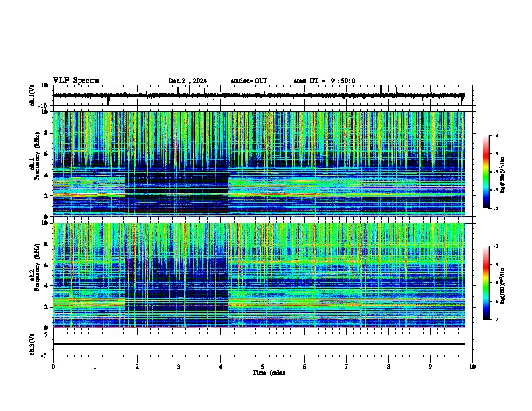Viewport: 532px width, 411px height.
Task: Click the "ch.1(V)" vertical axis label
Action: (x=32, y=95)
